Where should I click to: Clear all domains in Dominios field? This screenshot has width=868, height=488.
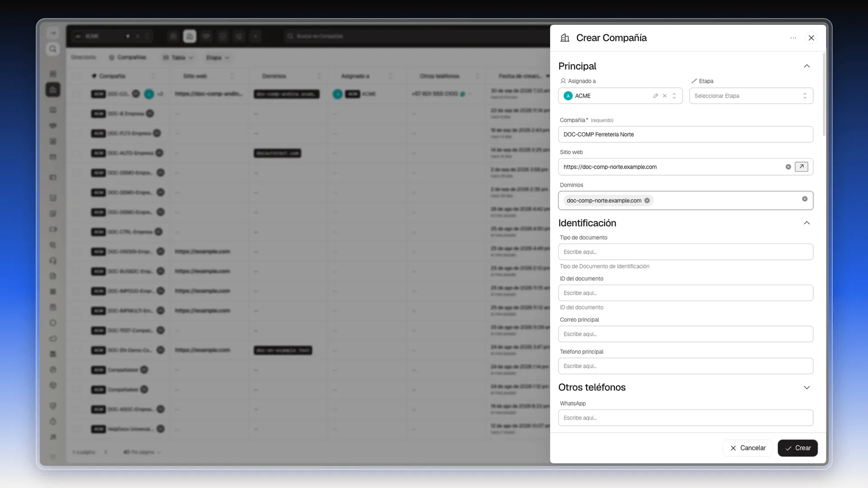click(x=805, y=199)
